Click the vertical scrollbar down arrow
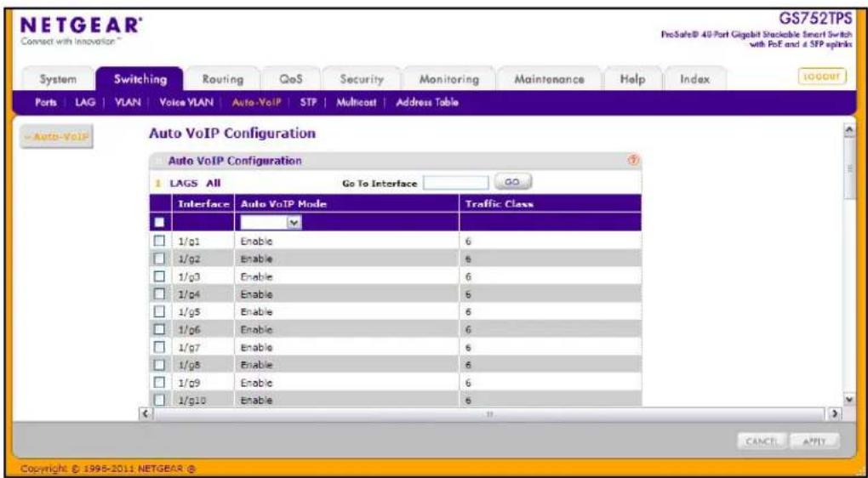868x478 pixels. [x=847, y=398]
